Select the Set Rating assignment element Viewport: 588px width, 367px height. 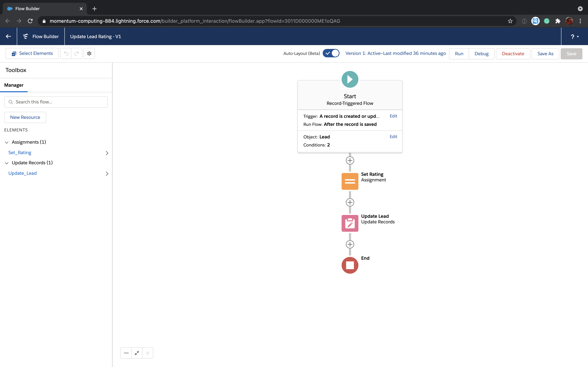pyautogui.click(x=350, y=181)
